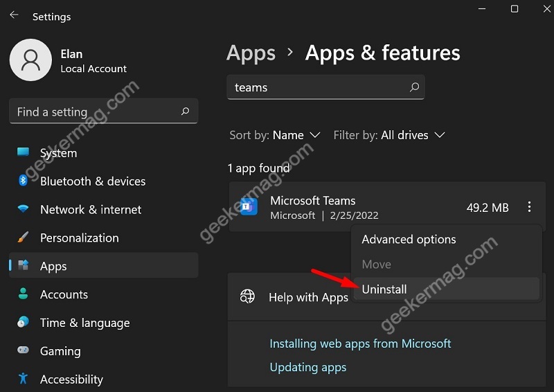Select Uninstall from the context menu
Viewport: 554px width, 392px height.
447,289
